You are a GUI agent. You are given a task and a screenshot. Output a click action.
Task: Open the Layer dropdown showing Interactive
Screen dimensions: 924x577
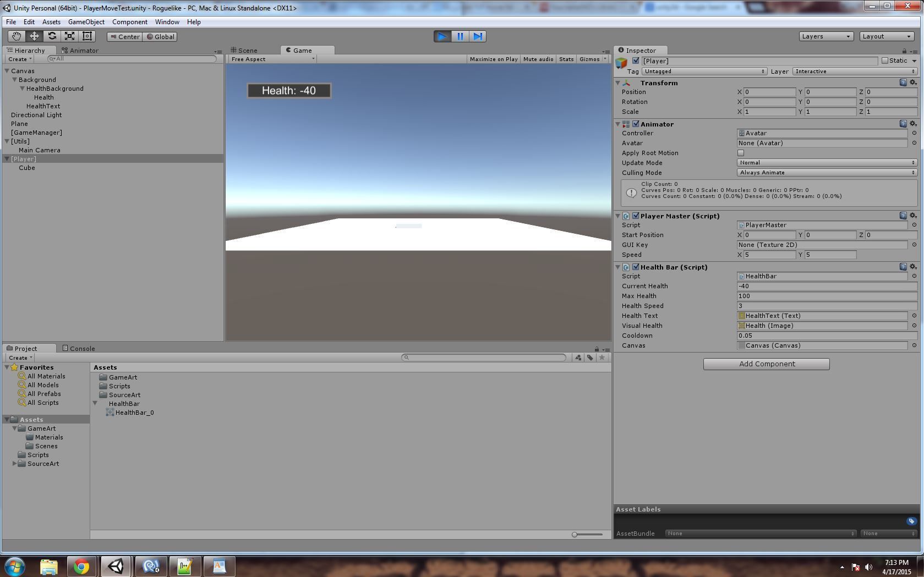coord(855,72)
